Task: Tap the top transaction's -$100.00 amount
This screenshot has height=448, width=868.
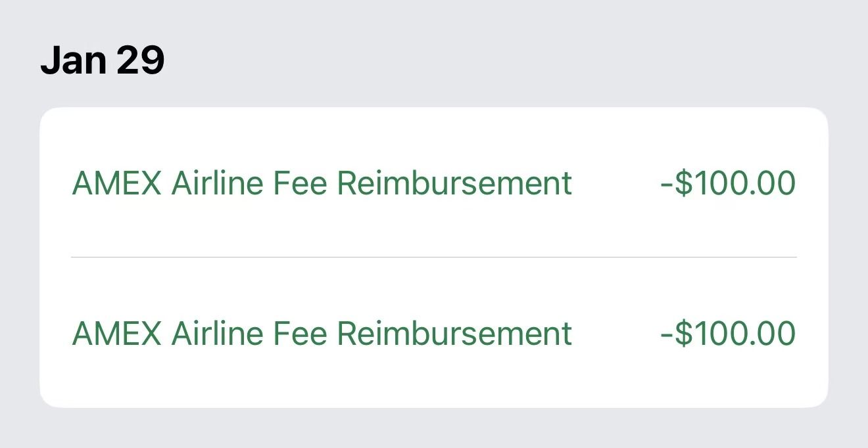Action: pos(728,183)
